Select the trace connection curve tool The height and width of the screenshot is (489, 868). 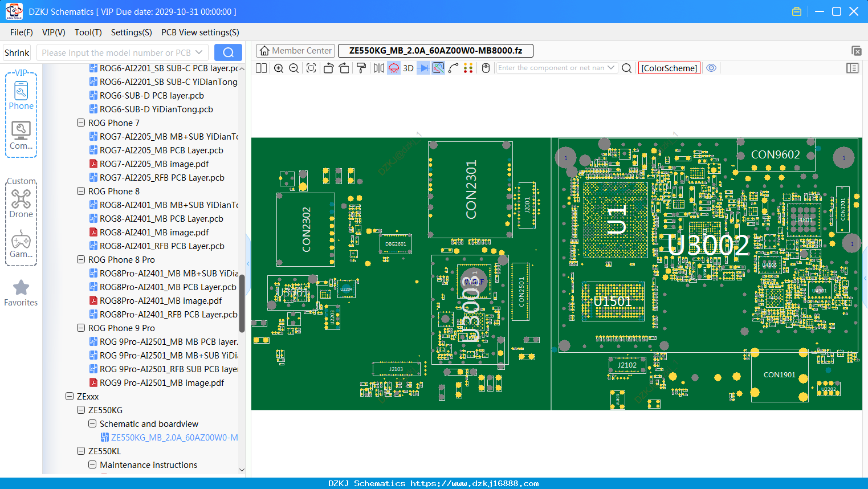454,68
